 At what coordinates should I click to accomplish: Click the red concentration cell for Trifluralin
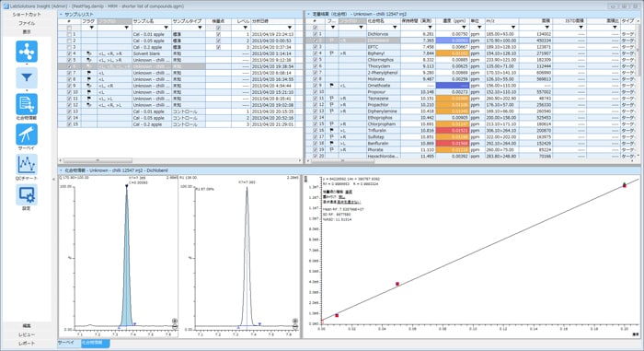[453, 131]
